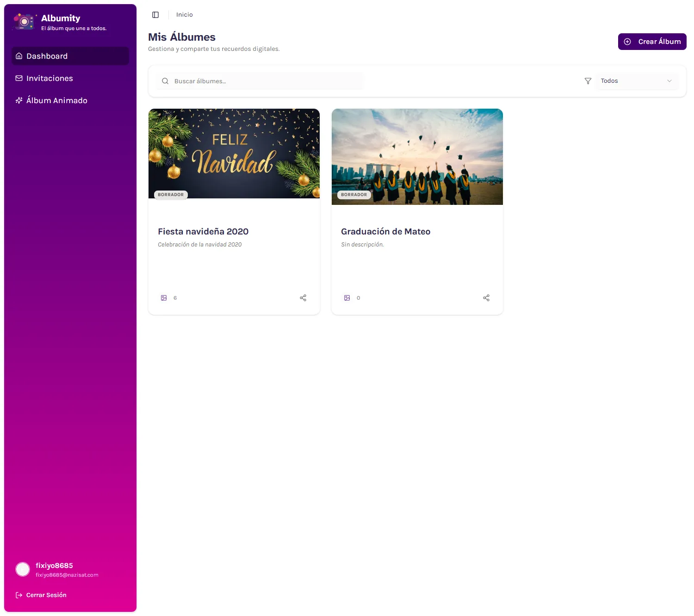The height and width of the screenshot is (616, 694).
Task: Click photo count icon on Fiesta navideña card
Action: pos(164,298)
